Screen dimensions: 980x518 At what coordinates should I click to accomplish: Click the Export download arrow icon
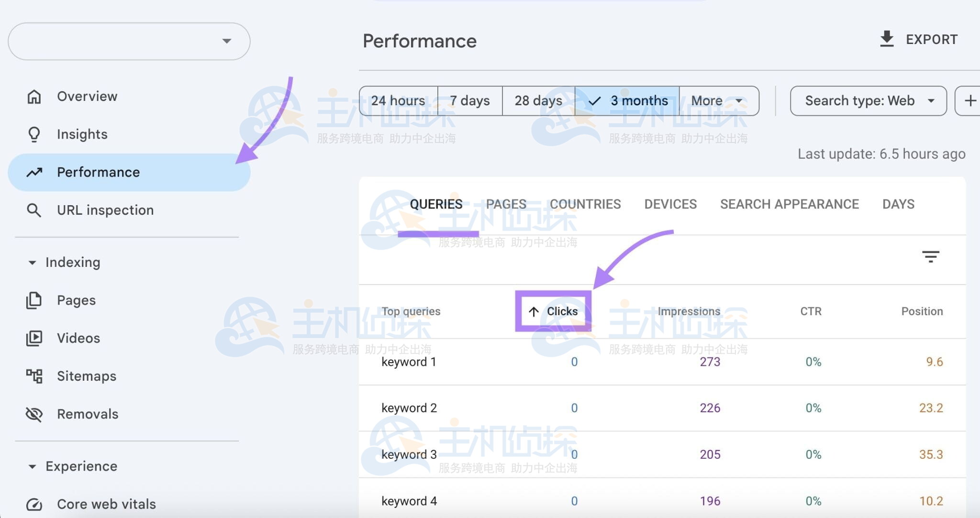tap(887, 39)
